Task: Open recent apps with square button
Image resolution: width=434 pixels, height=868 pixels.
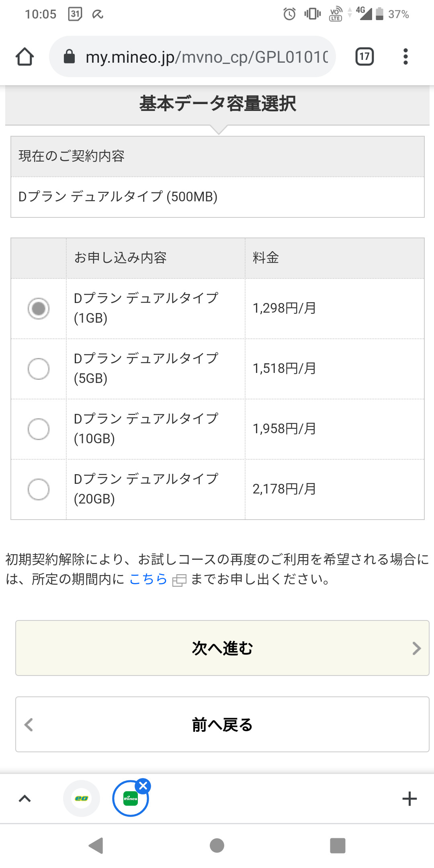Action: [338, 845]
